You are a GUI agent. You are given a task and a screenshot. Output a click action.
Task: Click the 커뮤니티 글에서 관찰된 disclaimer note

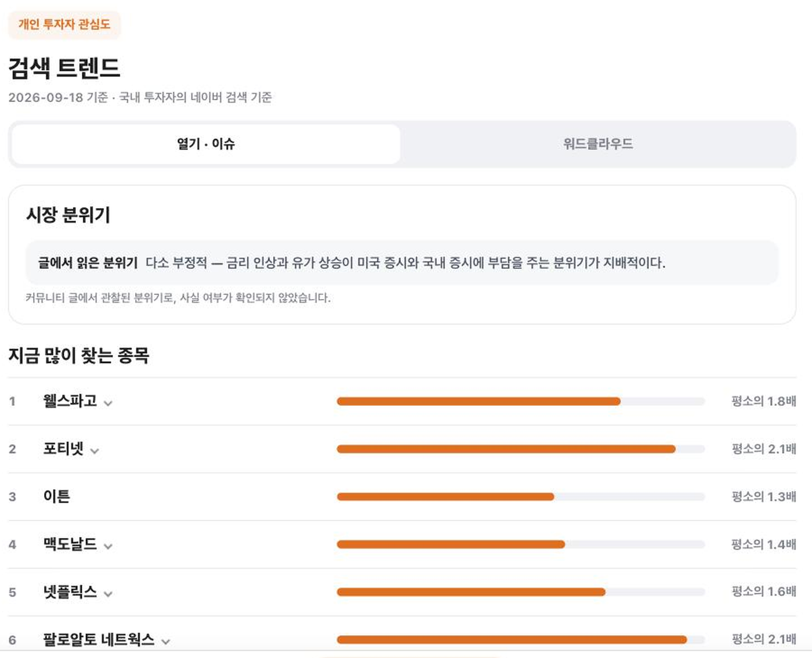click(x=178, y=298)
